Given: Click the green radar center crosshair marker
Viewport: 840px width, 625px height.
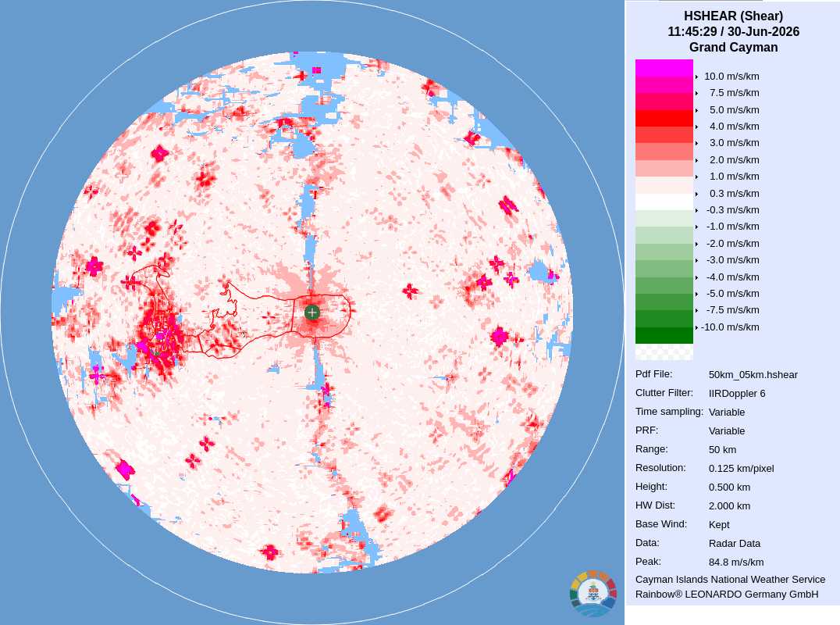Looking at the screenshot, I should 311,312.
